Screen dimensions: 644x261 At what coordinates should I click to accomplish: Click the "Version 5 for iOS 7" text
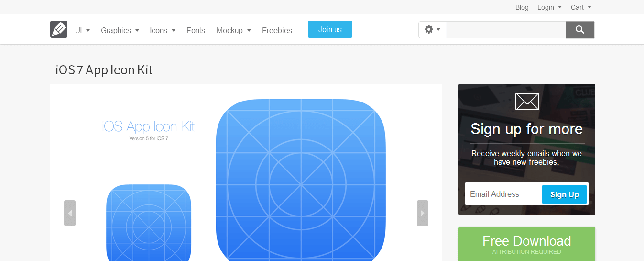click(x=149, y=138)
